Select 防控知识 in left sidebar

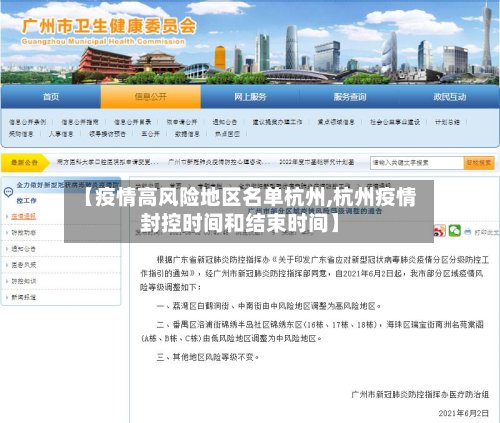tap(23, 281)
